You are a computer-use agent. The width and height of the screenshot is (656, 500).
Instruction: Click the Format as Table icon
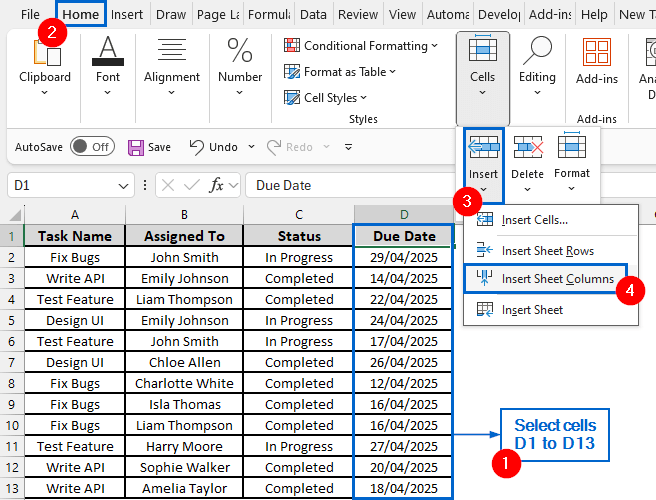pyautogui.click(x=292, y=72)
